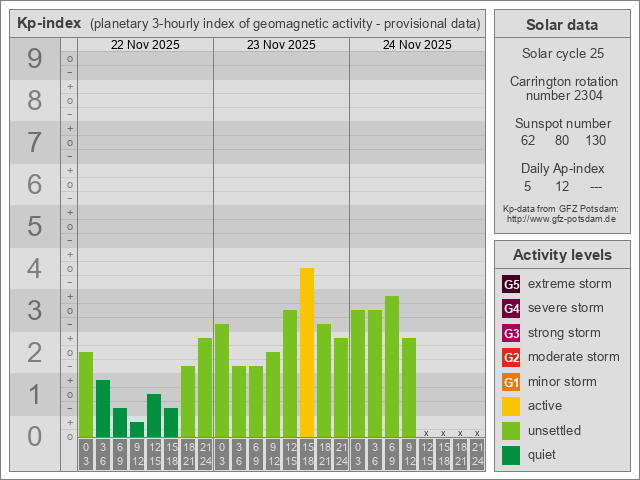The width and height of the screenshot is (640, 480).
Task: Select the light green unsettled legend swatch
Action: point(511,431)
